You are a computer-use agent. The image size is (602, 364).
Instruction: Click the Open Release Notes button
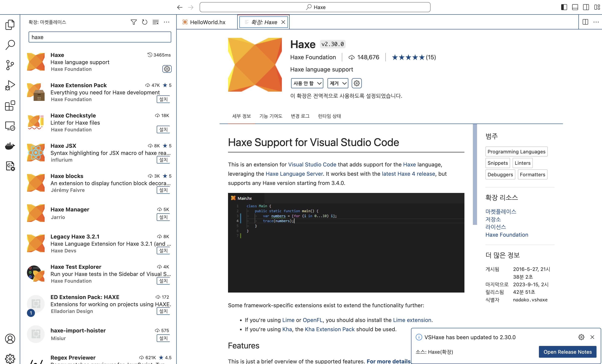(567, 352)
